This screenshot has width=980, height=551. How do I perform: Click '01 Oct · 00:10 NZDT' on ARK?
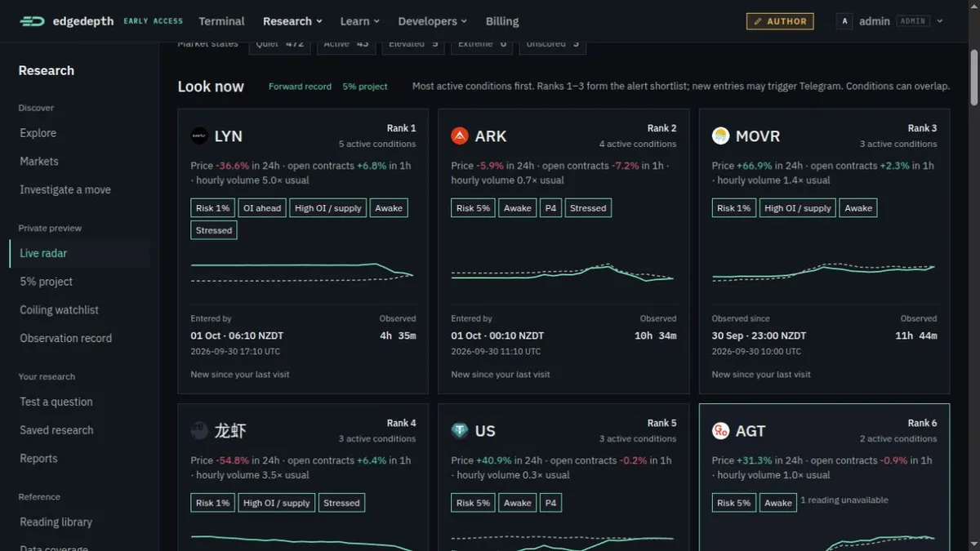point(497,335)
